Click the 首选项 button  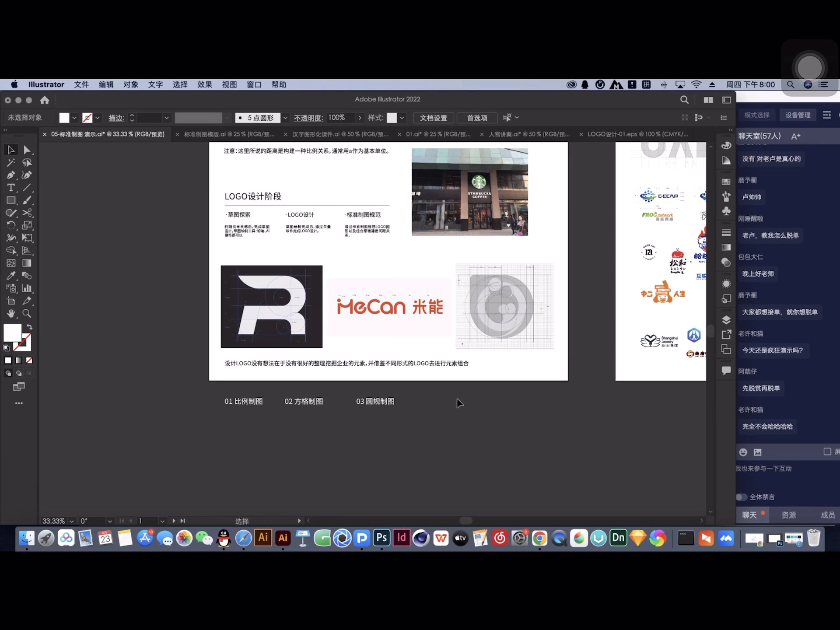click(x=477, y=118)
